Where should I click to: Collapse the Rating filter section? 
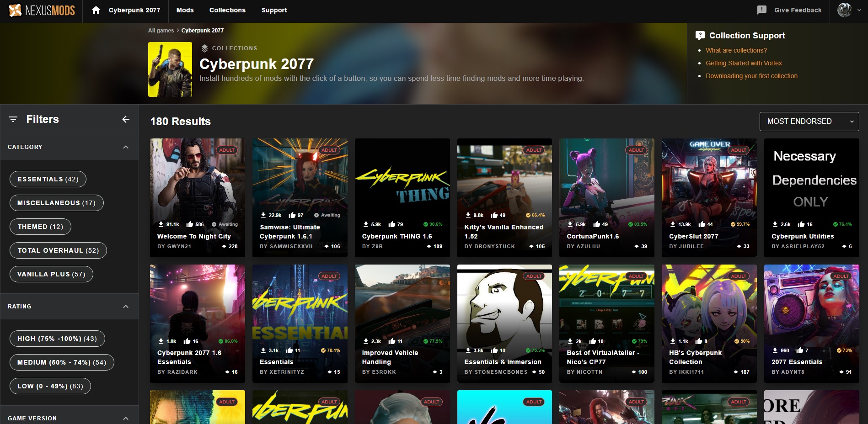point(126,307)
